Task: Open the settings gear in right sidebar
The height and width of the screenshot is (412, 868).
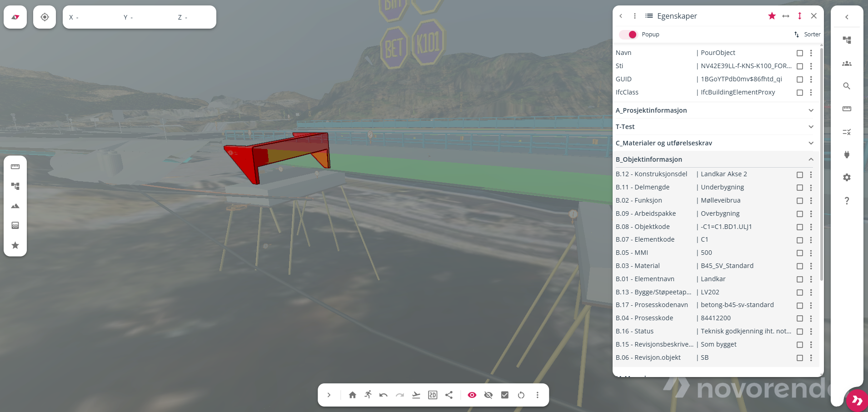Action: 847,178
